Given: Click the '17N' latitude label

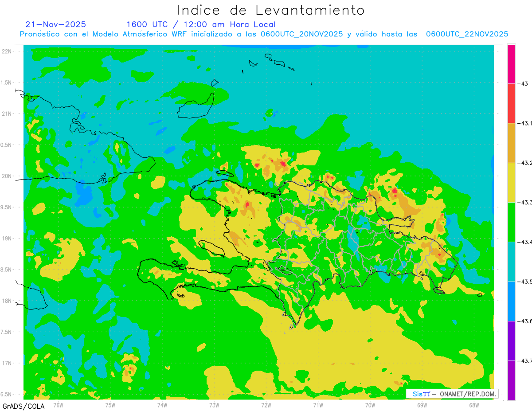Looking at the screenshot, I should pos(6,363).
